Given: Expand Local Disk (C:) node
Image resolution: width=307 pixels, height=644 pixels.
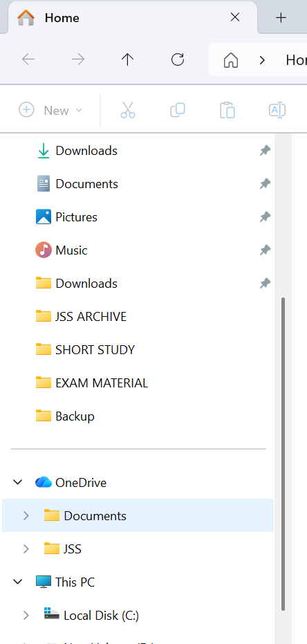Looking at the screenshot, I should click(26, 615).
